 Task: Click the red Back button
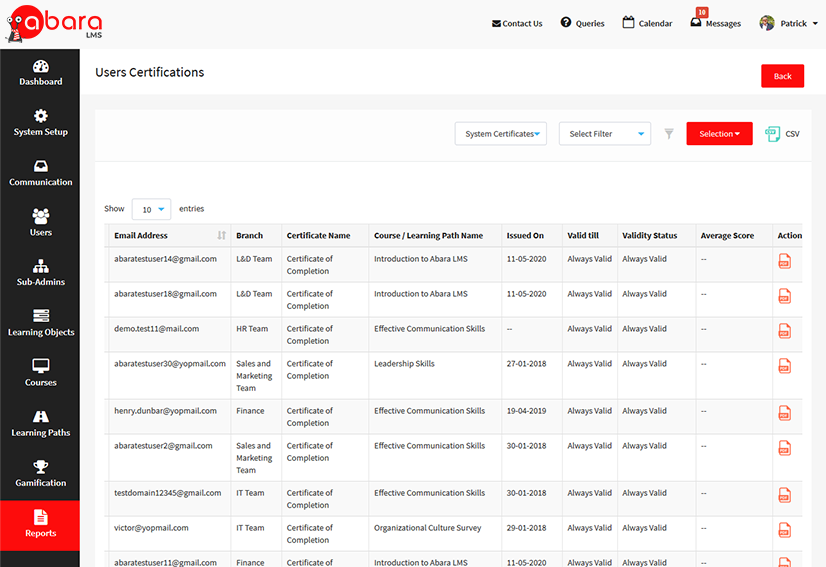782,76
